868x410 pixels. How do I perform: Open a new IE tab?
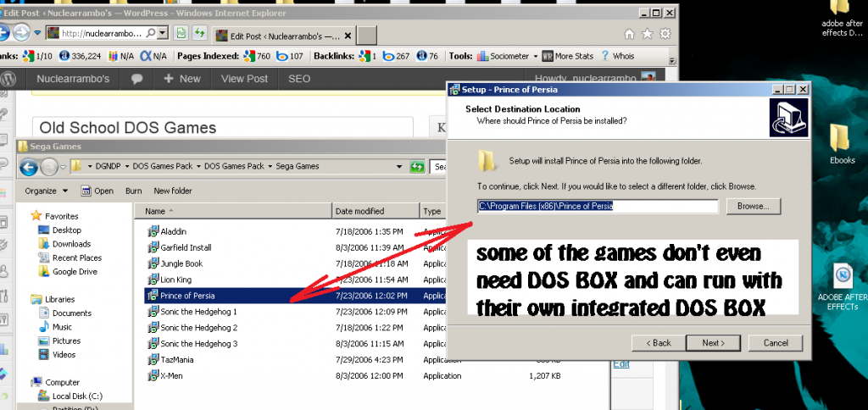(366, 36)
